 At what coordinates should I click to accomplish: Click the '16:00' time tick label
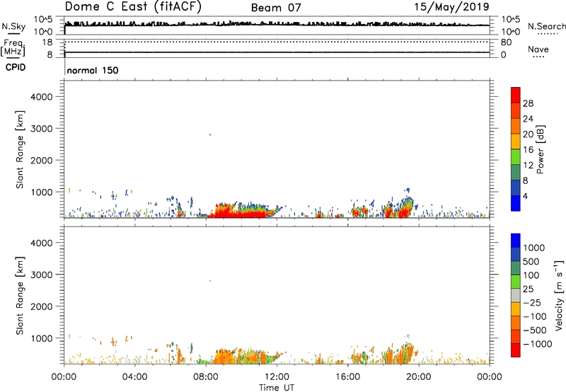pyautogui.click(x=347, y=377)
